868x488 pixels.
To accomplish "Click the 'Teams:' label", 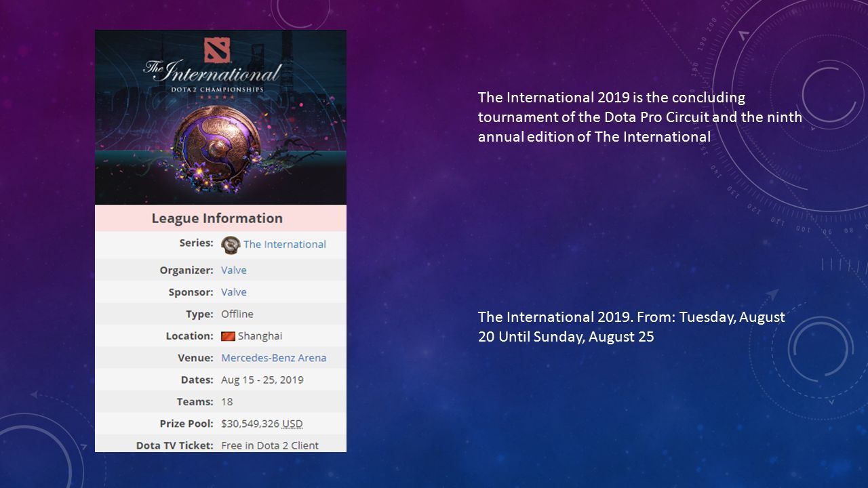I will point(197,402).
